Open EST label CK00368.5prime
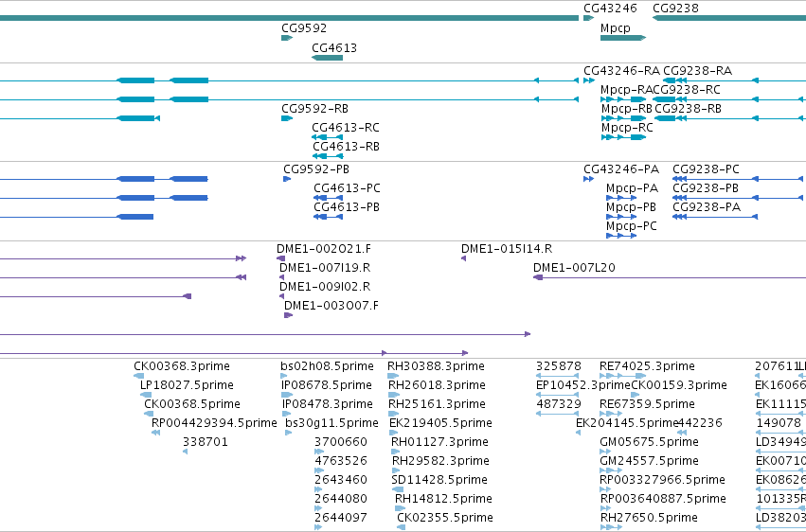This screenshot has width=806, height=532. tap(191, 404)
